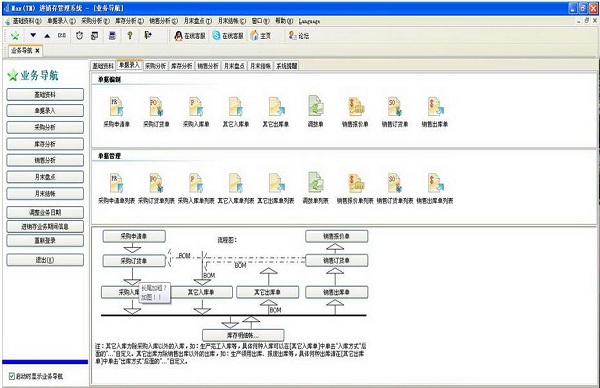Click 月末盘点 button in left sidebar
Screen dimensions: 600x388
point(45,177)
